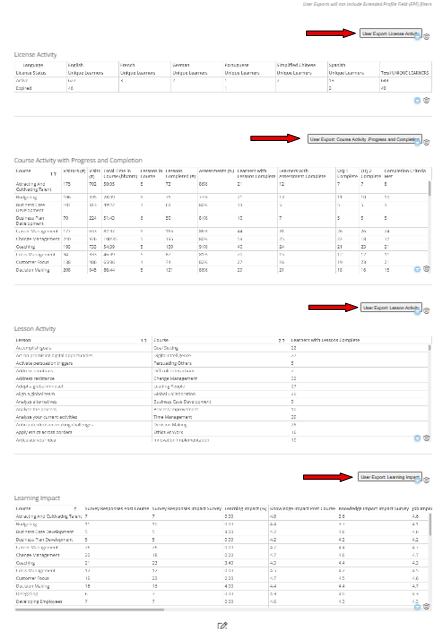This screenshot has height=629, width=442.
Task: Click 'Developing Employees' in Learning Impact table
Action: [39, 601]
